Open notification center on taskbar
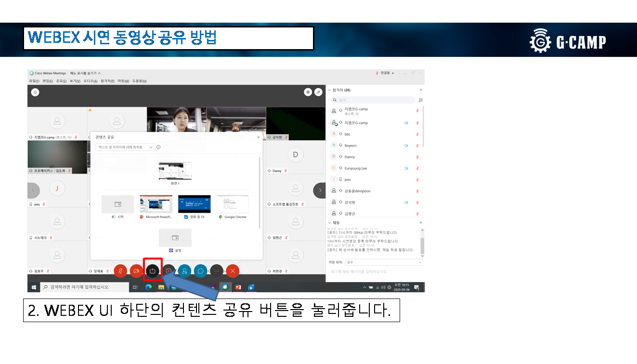Image resolution: width=637 pixels, height=364 pixels. 417,287
